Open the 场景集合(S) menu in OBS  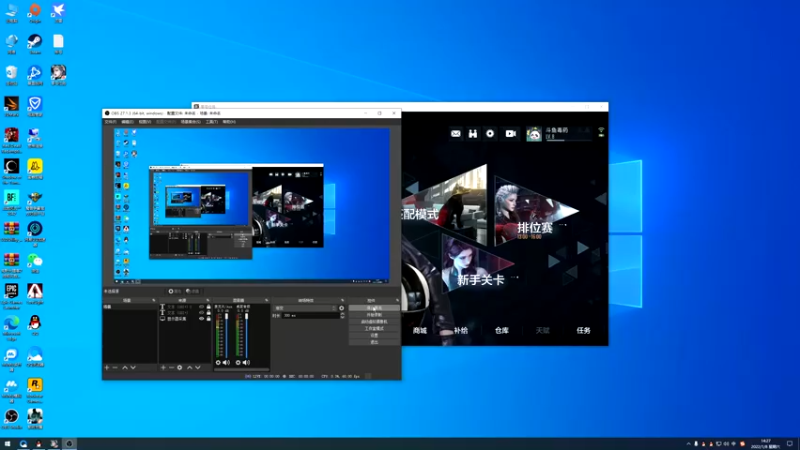coord(190,122)
